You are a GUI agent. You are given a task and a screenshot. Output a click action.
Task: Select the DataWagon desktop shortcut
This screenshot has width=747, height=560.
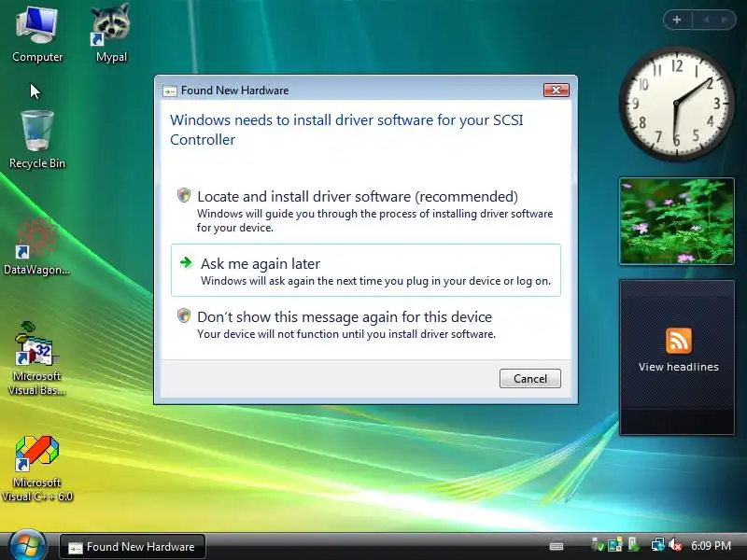pos(37,247)
